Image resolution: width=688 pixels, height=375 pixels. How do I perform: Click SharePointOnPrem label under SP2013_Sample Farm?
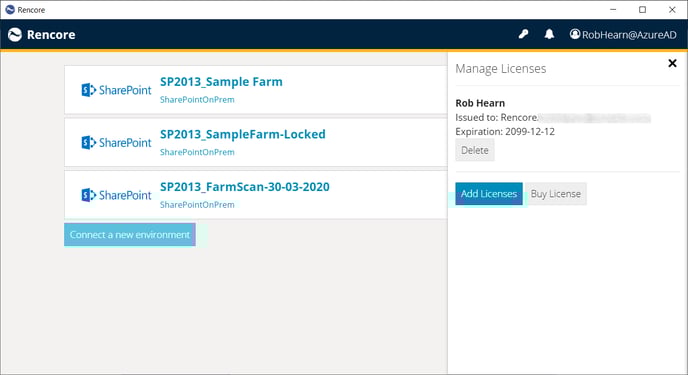(197, 100)
